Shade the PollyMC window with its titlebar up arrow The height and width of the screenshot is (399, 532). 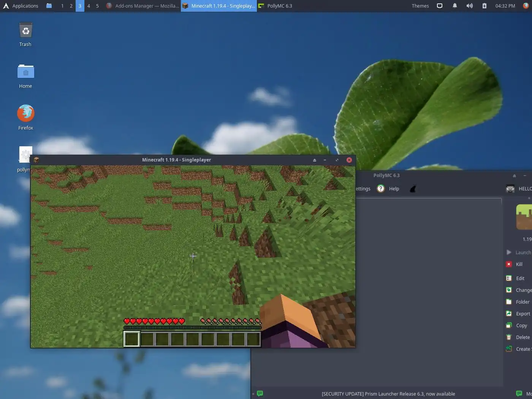point(515,176)
